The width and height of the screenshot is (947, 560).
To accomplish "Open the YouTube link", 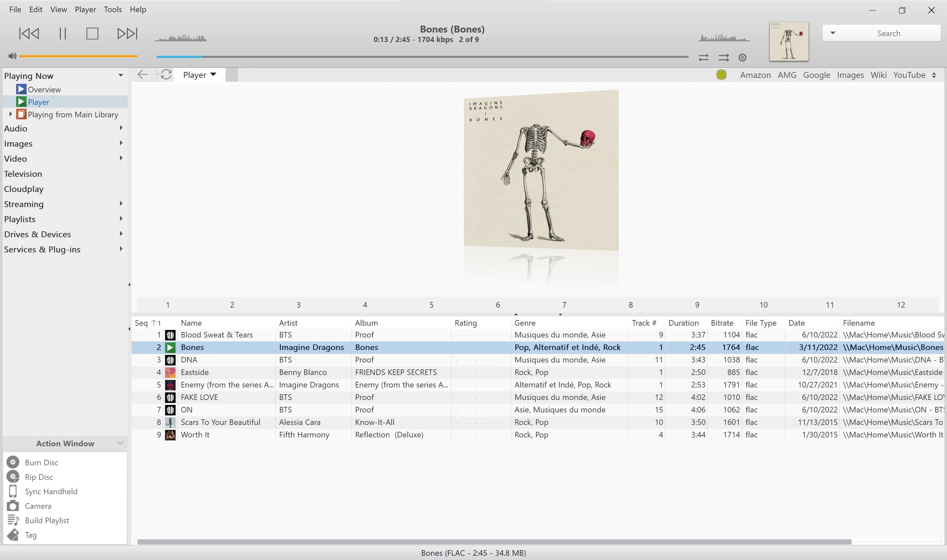I will pos(910,75).
